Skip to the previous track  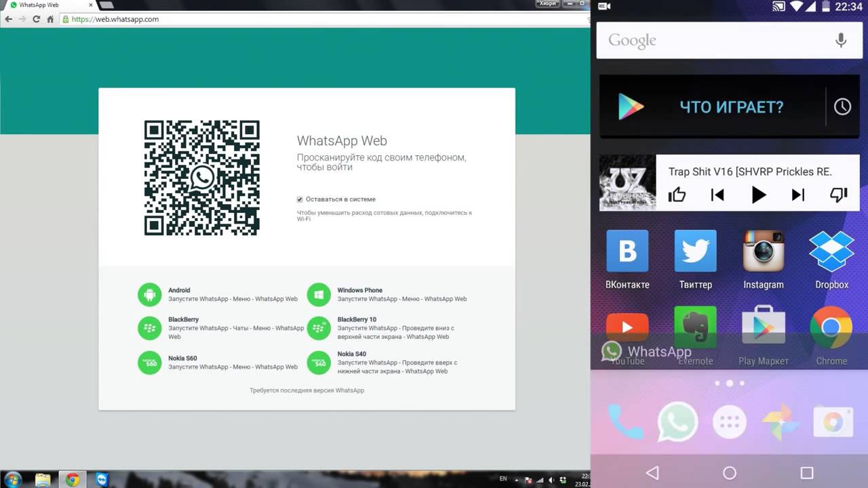tap(717, 195)
